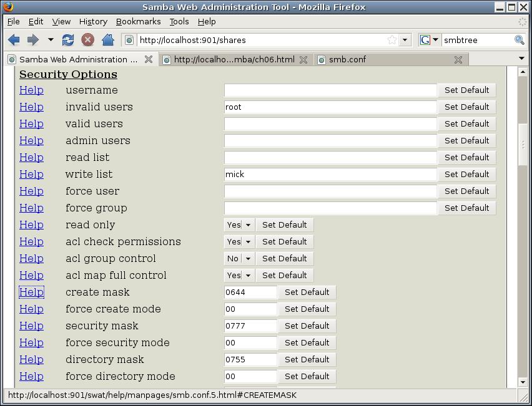Expand the acl map full control dropdown
532x406 pixels.
coord(247,276)
